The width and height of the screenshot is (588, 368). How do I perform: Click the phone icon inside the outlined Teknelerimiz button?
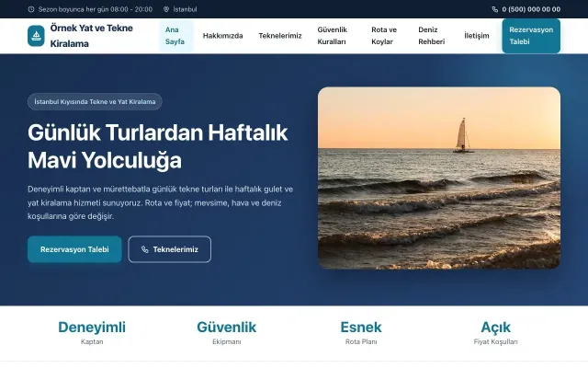145,249
